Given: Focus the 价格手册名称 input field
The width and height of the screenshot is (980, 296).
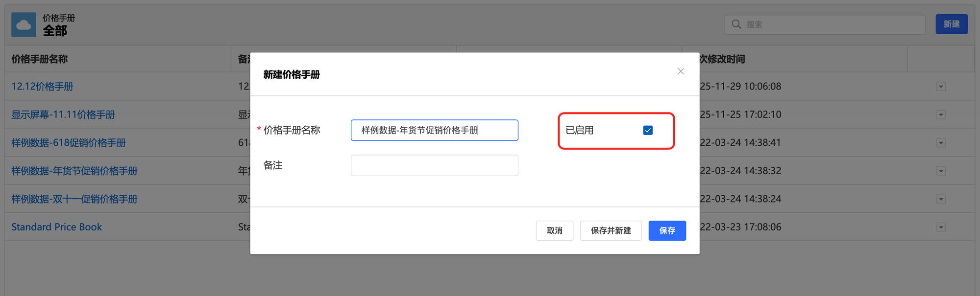Looking at the screenshot, I should (434, 130).
